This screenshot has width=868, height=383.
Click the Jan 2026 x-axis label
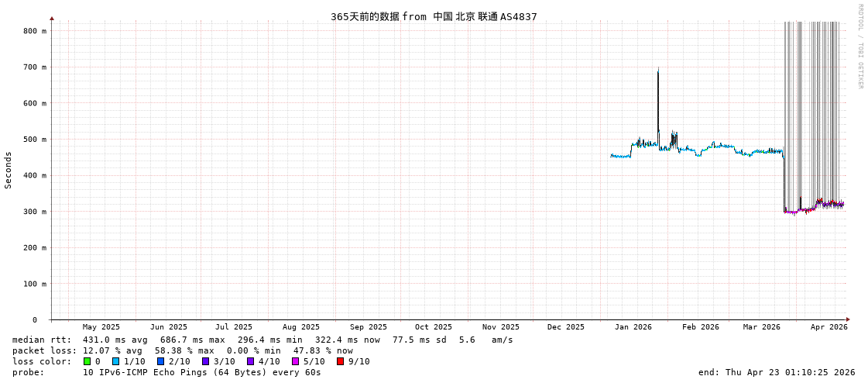tap(633, 327)
